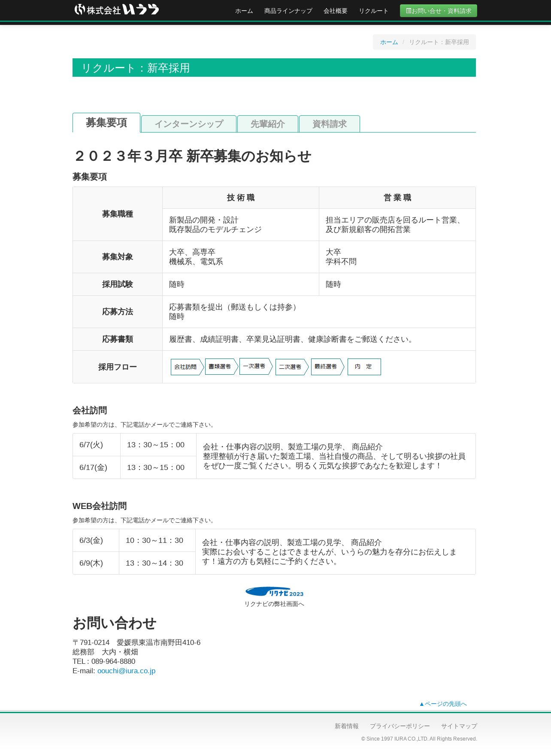Click the 〒791-0214 address line
Image resolution: width=551 pixels, height=756 pixels.
[136, 642]
